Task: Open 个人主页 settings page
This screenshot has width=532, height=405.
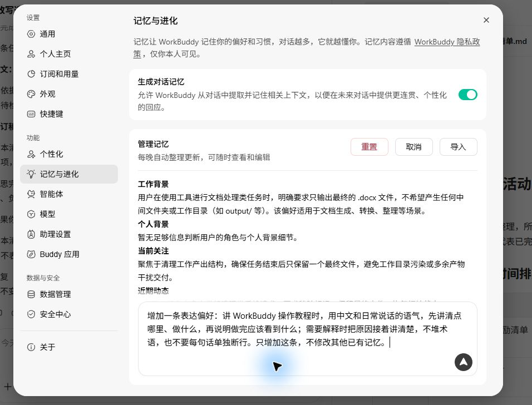Action: tap(69, 54)
